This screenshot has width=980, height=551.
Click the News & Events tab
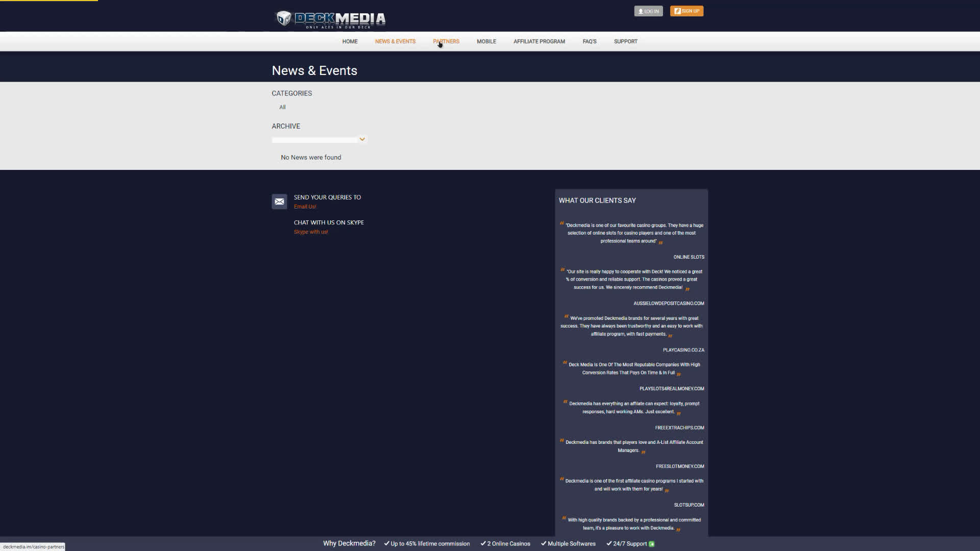click(395, 41)
